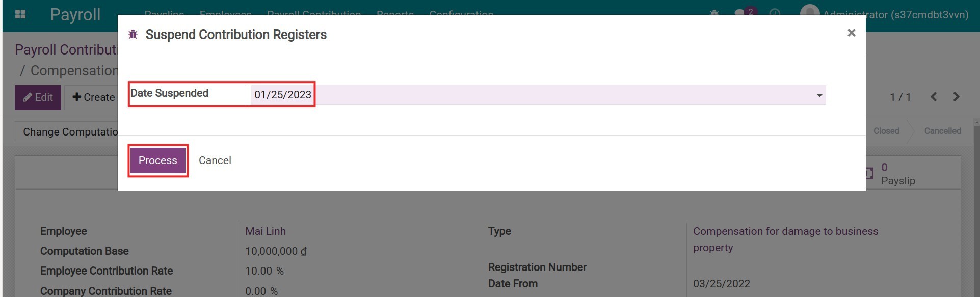
Task: Open the Administrator user menu
Action: [x=884, y=14]
